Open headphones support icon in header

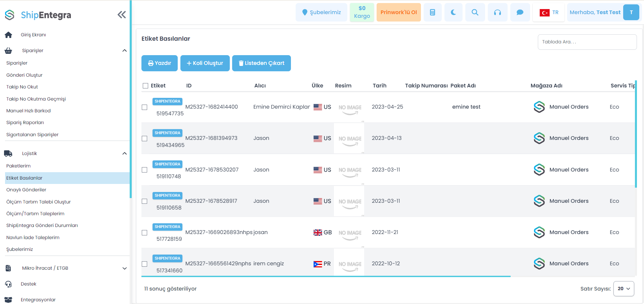click(x=497, y=12)
